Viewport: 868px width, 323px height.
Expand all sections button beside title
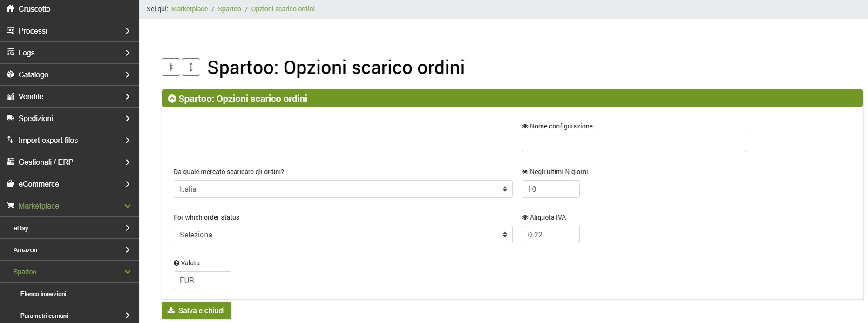pos(191,67)
